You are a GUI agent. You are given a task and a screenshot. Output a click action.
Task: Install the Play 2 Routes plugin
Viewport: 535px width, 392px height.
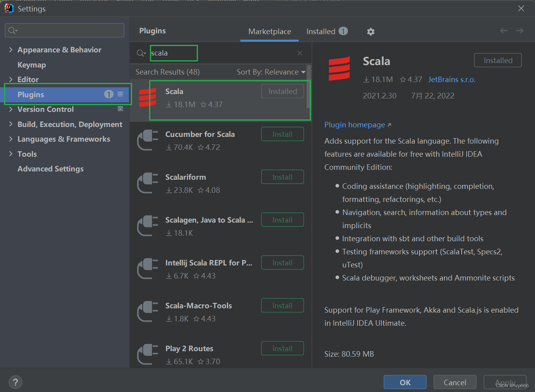click(x=282, y=348)
